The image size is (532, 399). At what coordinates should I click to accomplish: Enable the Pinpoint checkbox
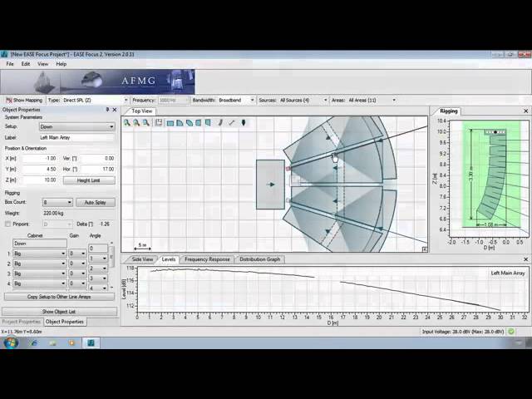pyautogui.click(x=7, y=224)
